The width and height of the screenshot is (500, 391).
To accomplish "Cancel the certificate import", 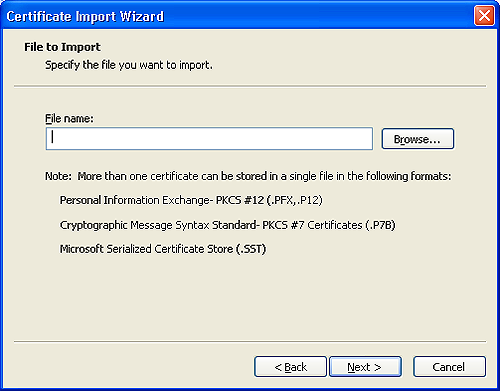I will coord(449,367).
